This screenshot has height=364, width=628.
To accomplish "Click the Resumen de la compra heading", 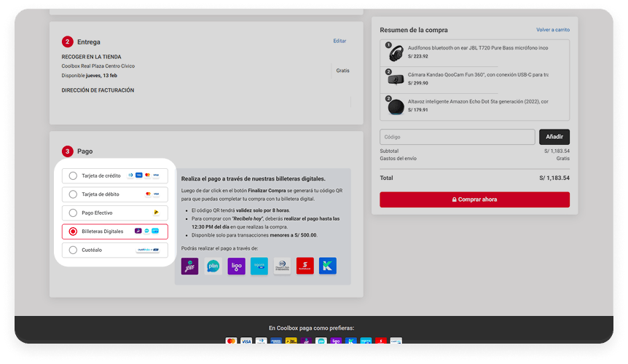I will (x=414, y=30).
